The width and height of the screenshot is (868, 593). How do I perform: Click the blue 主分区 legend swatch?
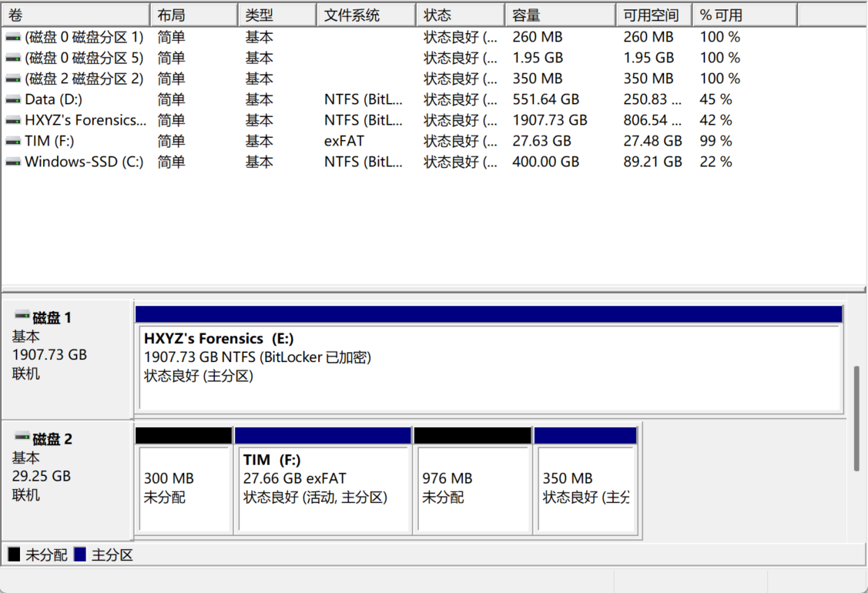(x=80, y=554)
